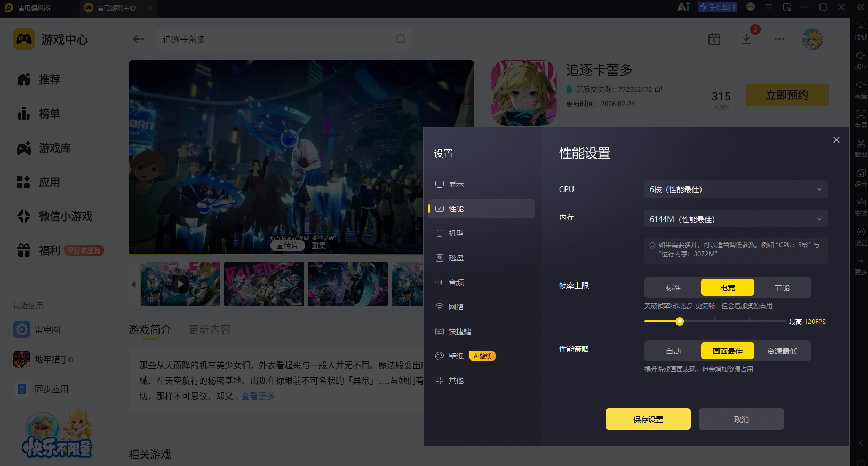Collapse the right toolbar with double chevron

pyautogui.click(x=861, y=7)
